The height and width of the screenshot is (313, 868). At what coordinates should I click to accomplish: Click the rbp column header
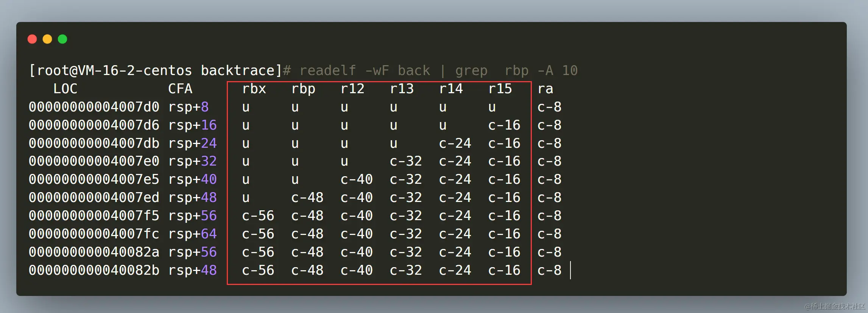(303, 89)
